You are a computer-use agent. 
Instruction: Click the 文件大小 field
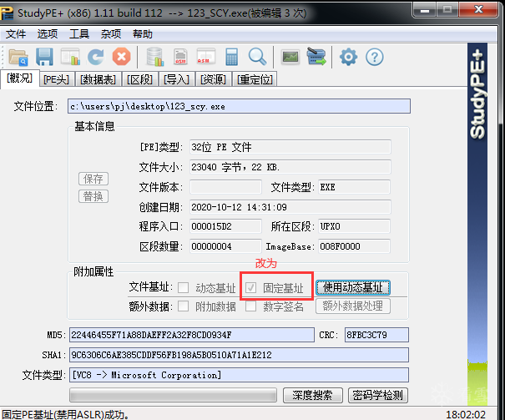pos(290,167)
